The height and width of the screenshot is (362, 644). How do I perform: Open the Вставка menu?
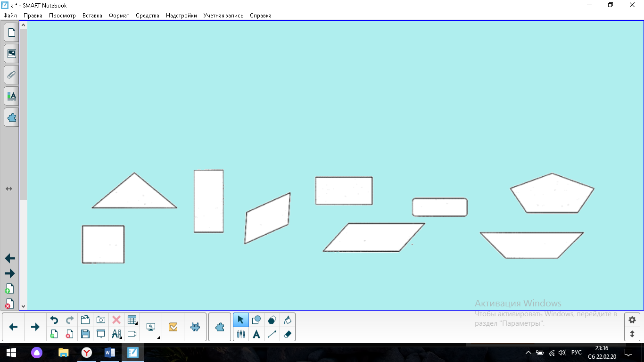(x=92, y=16)
